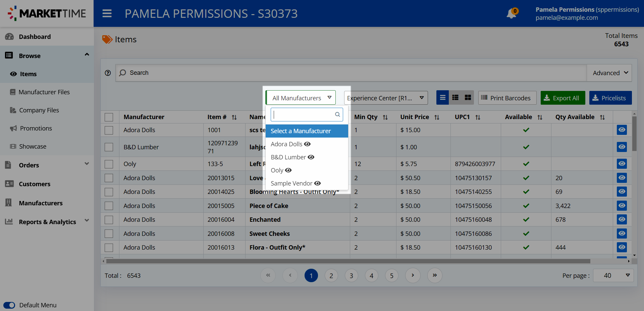
Task: Sort by Unit Price column arrows
Action: pyautogui.click(x=437, y=117)
